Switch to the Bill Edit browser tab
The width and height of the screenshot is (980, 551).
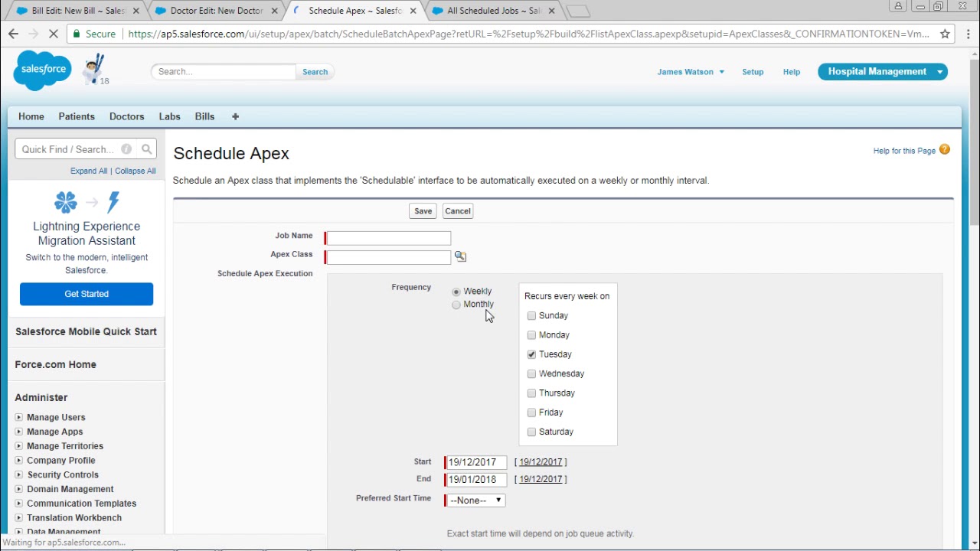click(x=77, y=11)
